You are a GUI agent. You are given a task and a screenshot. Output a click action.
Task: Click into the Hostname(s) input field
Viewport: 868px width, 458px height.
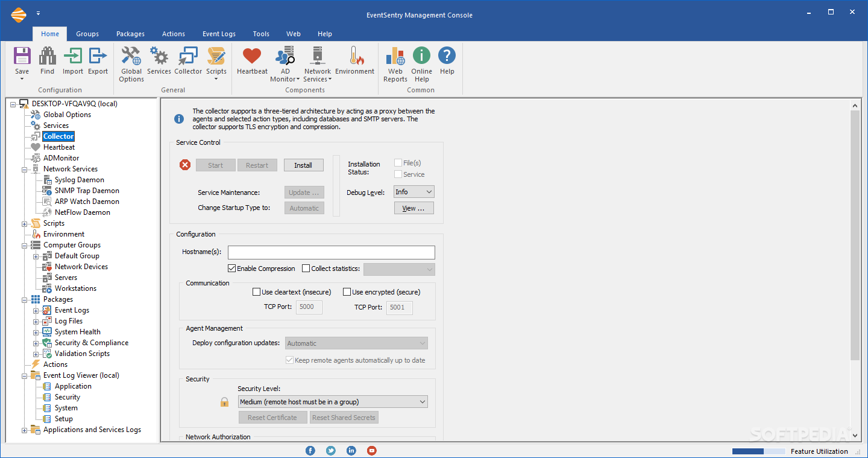[331, 252]
